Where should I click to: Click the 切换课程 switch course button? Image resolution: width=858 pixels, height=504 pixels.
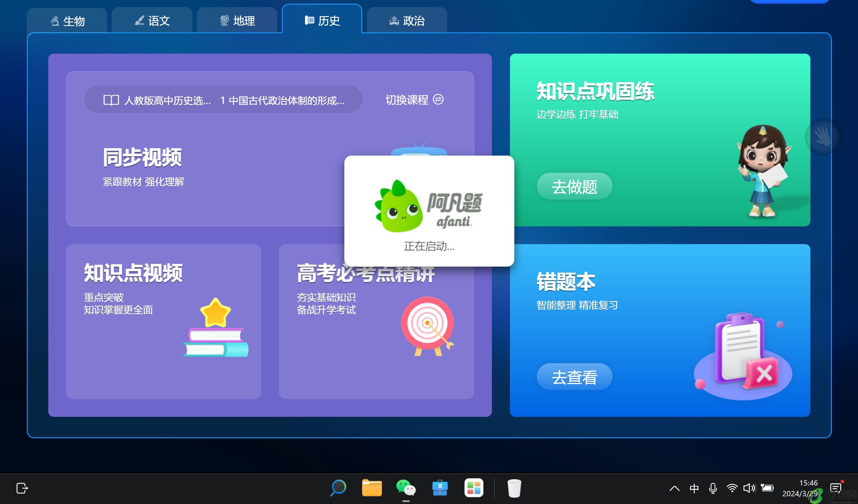pyautogui.click(x=414, y=100)
